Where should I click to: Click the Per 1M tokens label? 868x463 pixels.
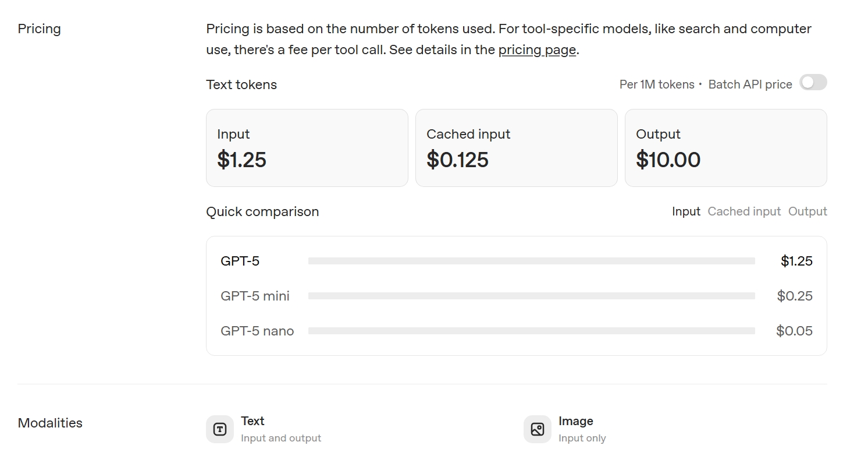coord(656,84)
